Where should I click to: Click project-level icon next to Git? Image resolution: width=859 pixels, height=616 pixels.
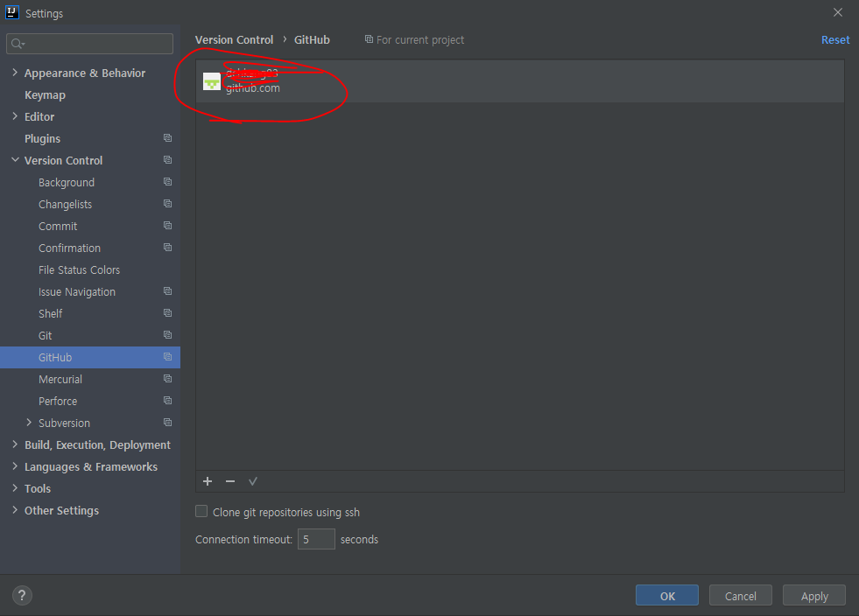167,335
